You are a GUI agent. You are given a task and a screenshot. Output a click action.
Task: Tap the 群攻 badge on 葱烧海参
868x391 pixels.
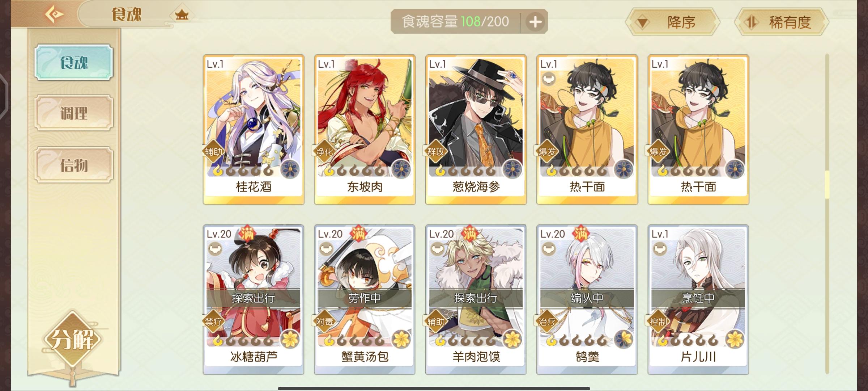[436, 152]
